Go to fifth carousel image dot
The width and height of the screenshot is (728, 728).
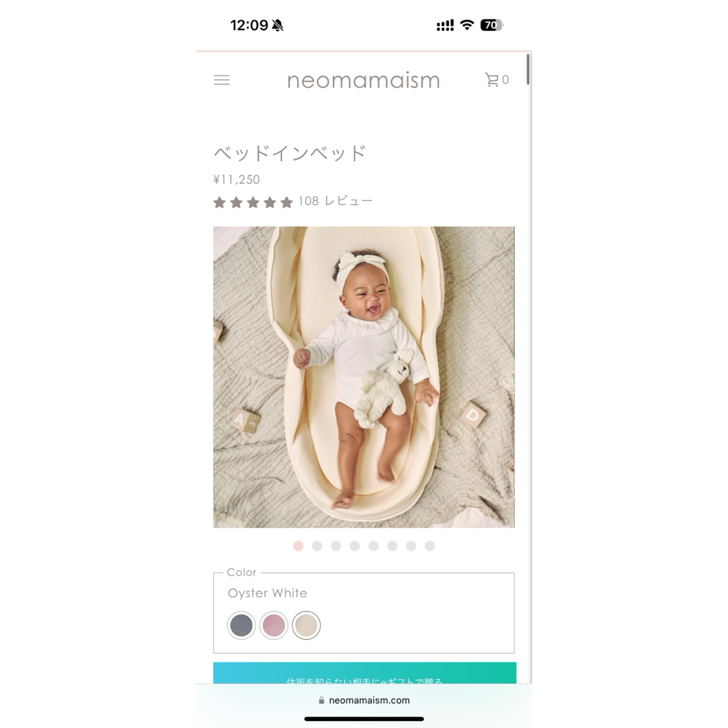point(373,546)
